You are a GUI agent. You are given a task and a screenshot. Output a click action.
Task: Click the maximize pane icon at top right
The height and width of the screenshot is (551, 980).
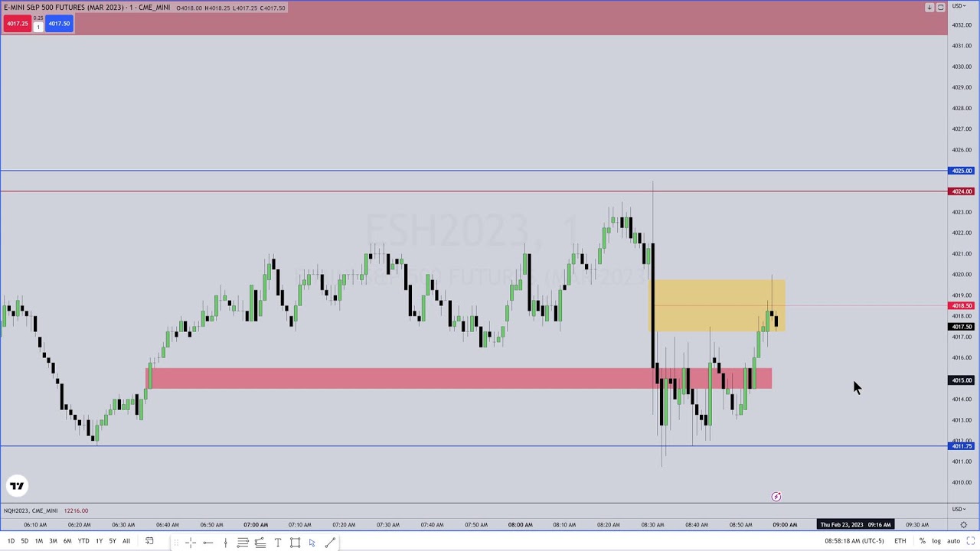coord(940,8)
